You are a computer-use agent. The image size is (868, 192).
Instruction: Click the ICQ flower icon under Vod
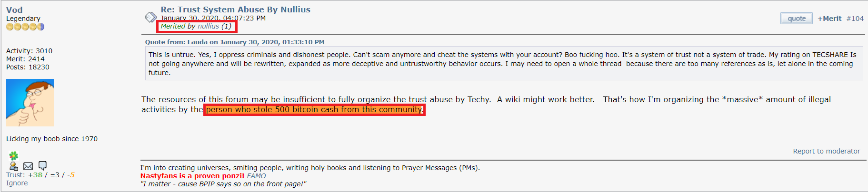click(x=13, y=155)
